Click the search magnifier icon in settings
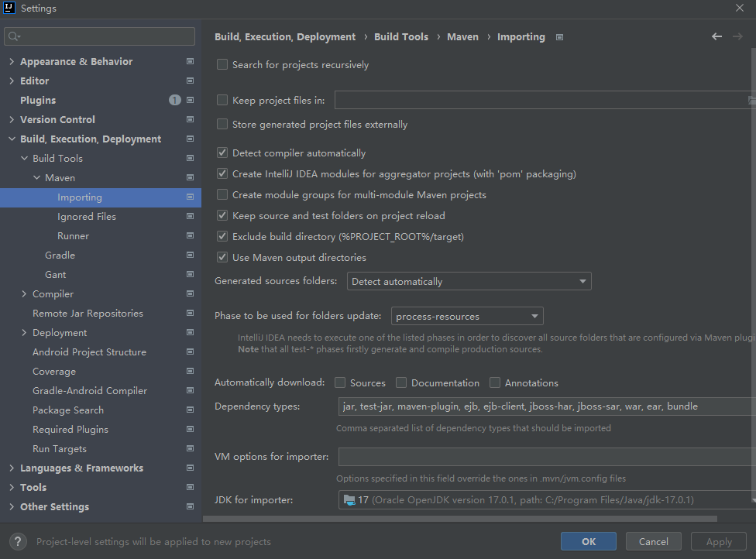Image resolution: width=756 pixels, height=559 pixels. (x=14, y=36)
